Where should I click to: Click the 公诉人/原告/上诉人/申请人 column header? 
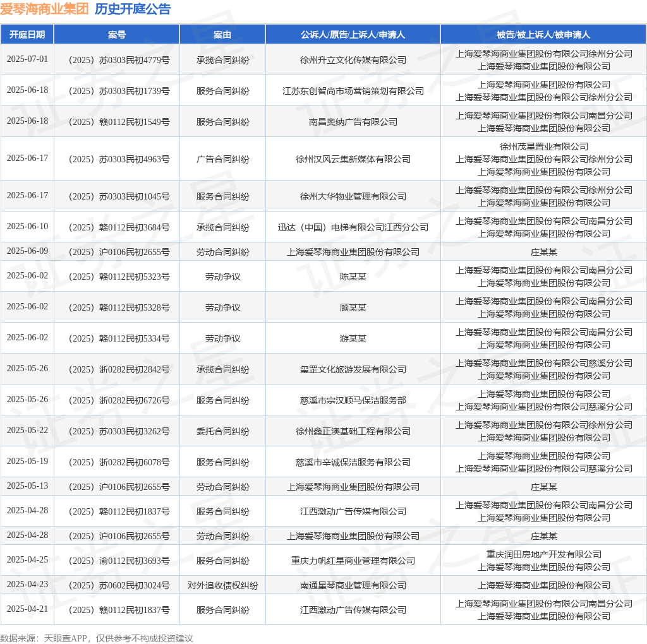point(353,35)
